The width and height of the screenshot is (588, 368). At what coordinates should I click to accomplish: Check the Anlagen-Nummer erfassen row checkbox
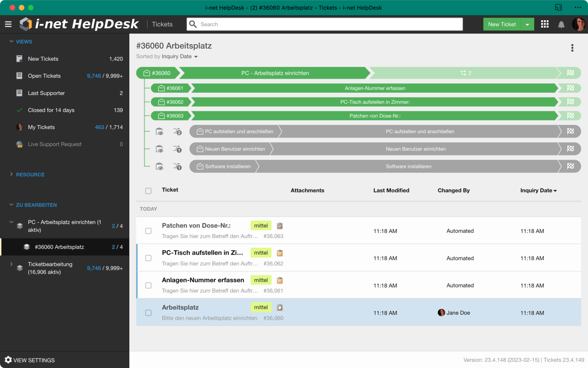[148, 285]
